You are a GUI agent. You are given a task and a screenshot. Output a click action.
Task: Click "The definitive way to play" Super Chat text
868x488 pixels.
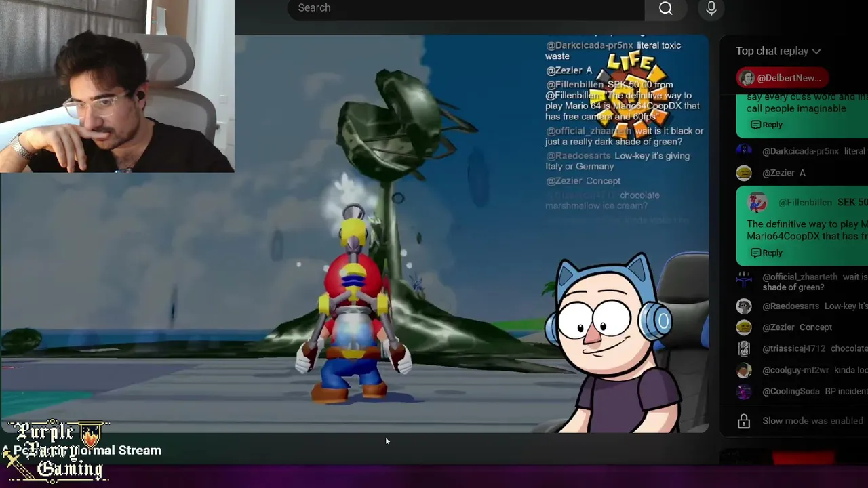coord(807,230)
